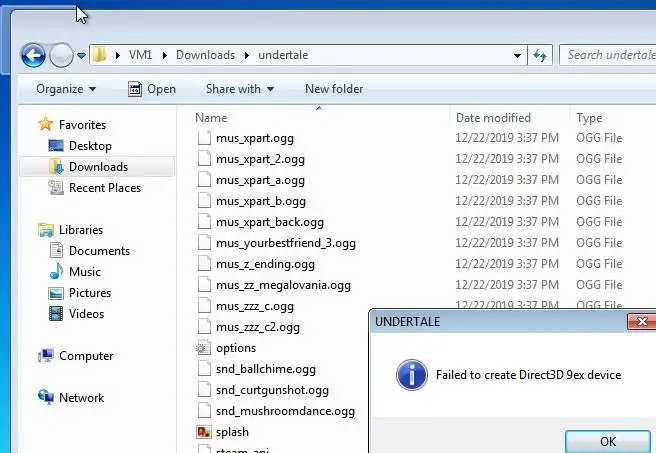The image size is (656, 453).
Task: Select file icon of mus_zzz_c.ogg
Action: [x=204, y=306]
